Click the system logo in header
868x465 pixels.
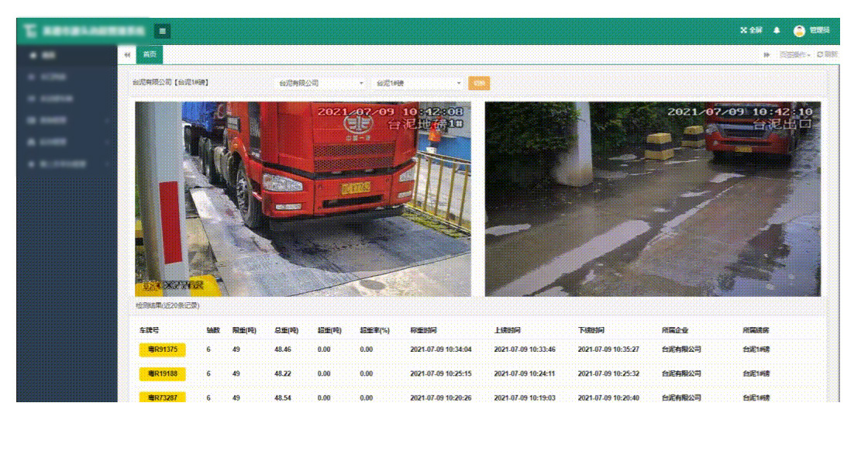coord(31,32)
